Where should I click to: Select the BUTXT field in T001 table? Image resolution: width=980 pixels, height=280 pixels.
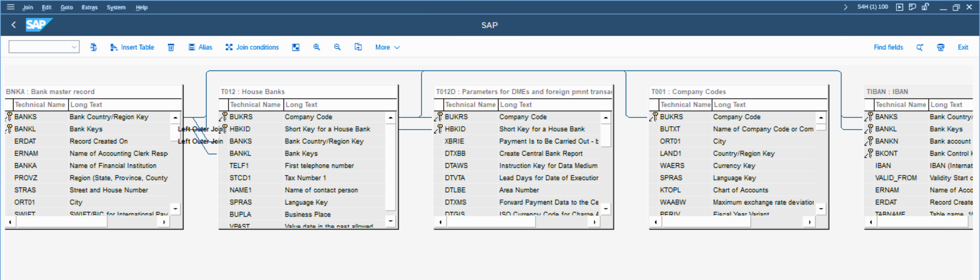(x=670, y=129)
